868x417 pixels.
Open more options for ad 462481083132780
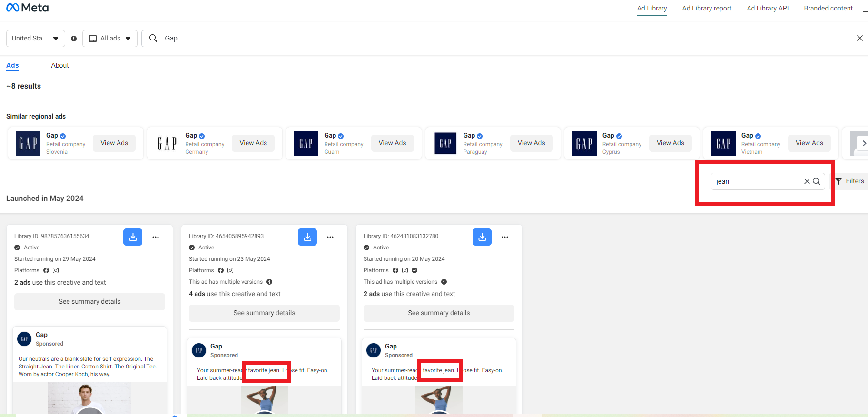point(505,237)
